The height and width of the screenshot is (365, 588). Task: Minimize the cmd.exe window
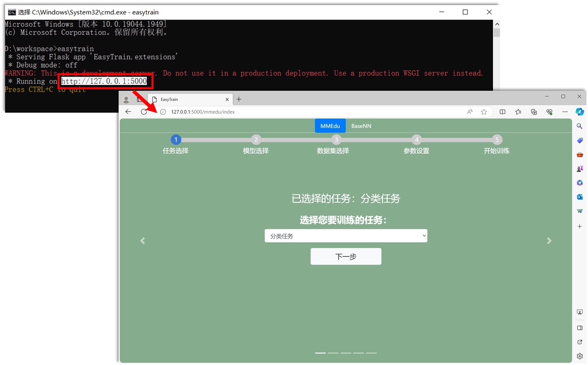pos(442,12)
